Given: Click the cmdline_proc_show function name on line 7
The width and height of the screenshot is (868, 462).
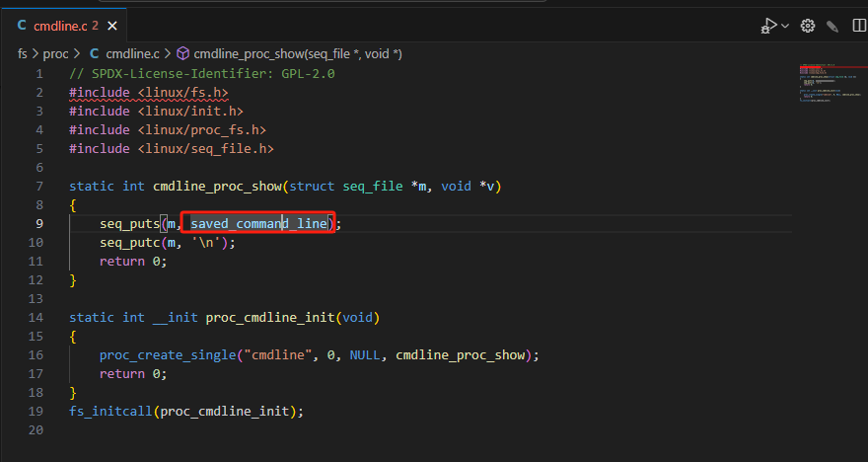Looking at the screenshot, I should coord(217,187).
